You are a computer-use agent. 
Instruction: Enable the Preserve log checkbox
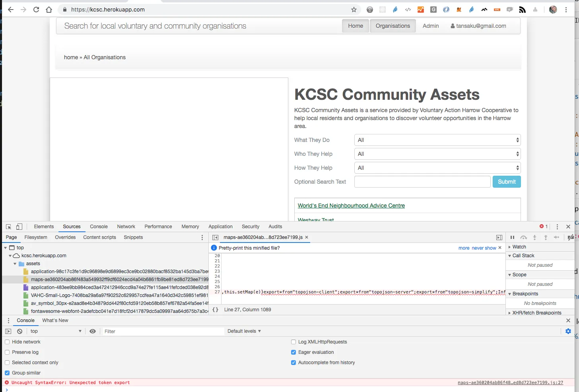[7, 352]
